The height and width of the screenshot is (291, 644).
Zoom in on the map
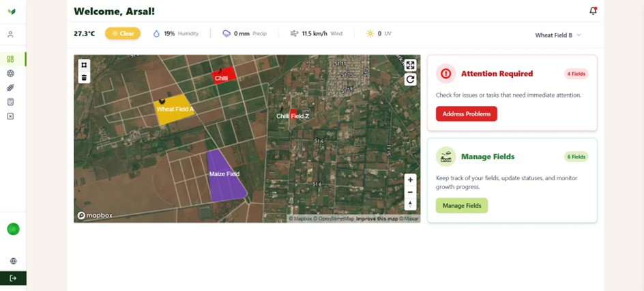tap(410, 180)
